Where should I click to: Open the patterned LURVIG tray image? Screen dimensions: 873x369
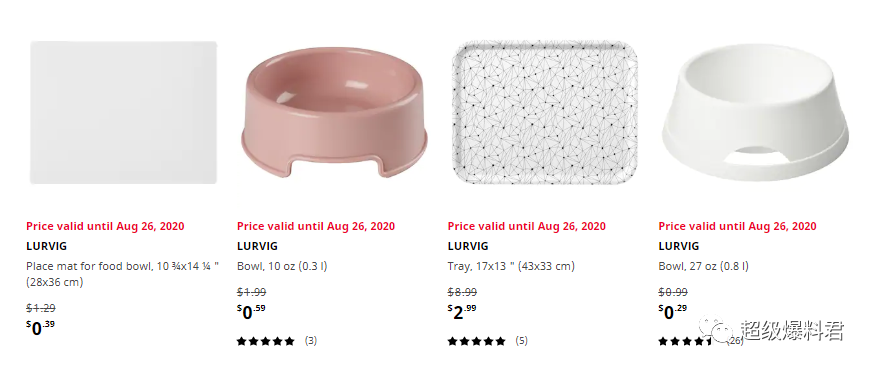coord(545,112)
